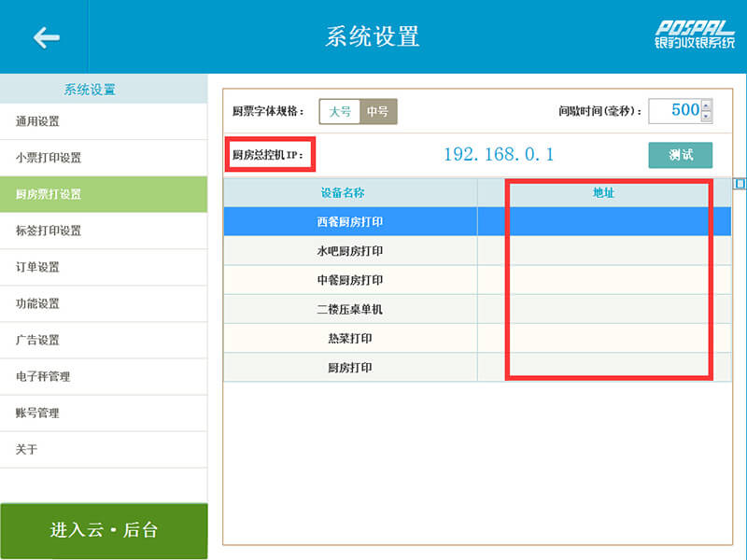Decrease interval time with down arrow

tap(706, 117)
